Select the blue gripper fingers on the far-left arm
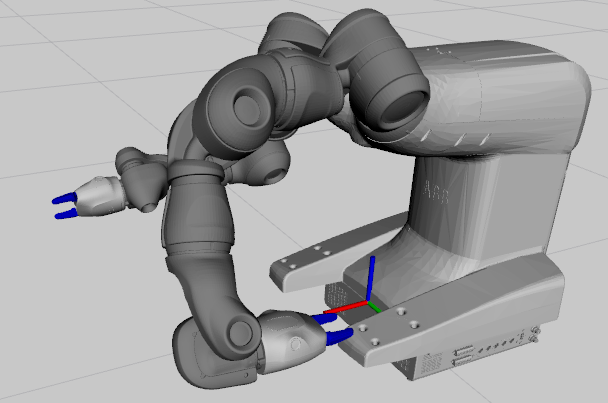The width and height of the screenshot is (608, 403). point(64,204)
